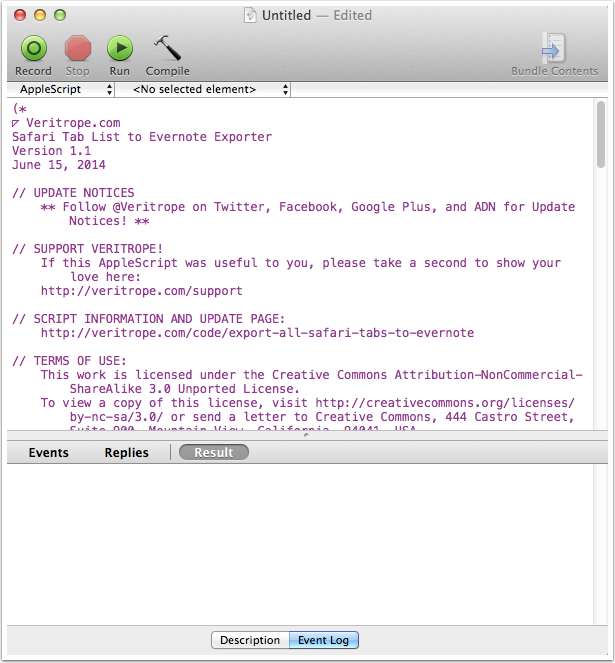This screenshot has width=615, height=663.
Task: Click the 'June 15, 2014' line
Action: [x=59, y=165]
